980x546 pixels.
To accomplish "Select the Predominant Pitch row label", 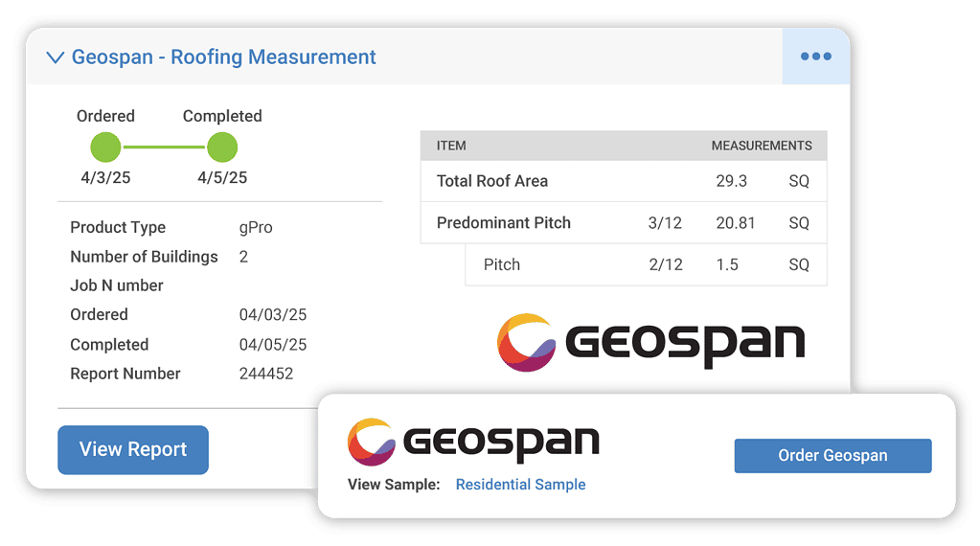I will 504,223.
